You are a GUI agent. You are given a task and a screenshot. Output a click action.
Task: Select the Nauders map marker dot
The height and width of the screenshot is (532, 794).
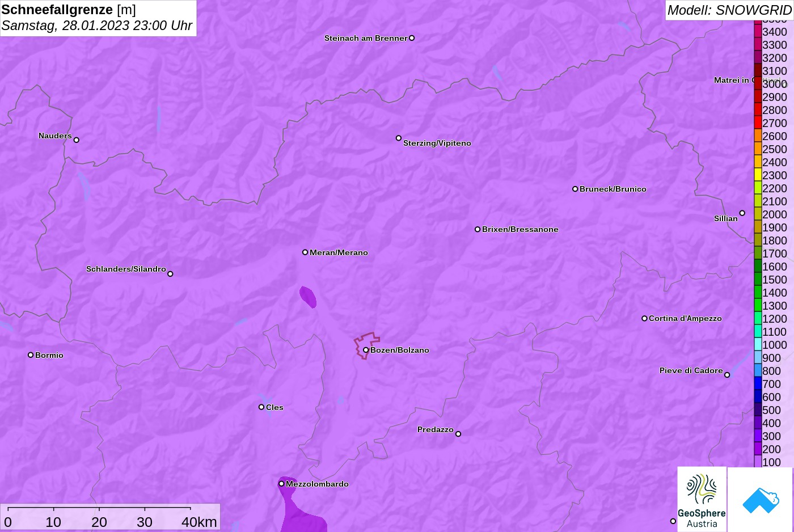pos(77,140)
